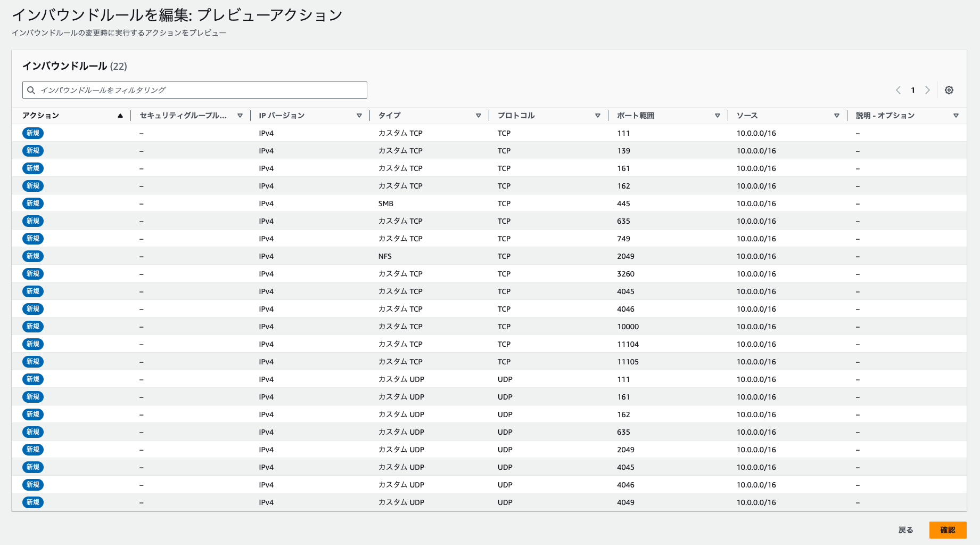The width and height of the screenshot is (980, 545).
Task: Sort by タイプ column arrow
Action: tap(479, 116)
